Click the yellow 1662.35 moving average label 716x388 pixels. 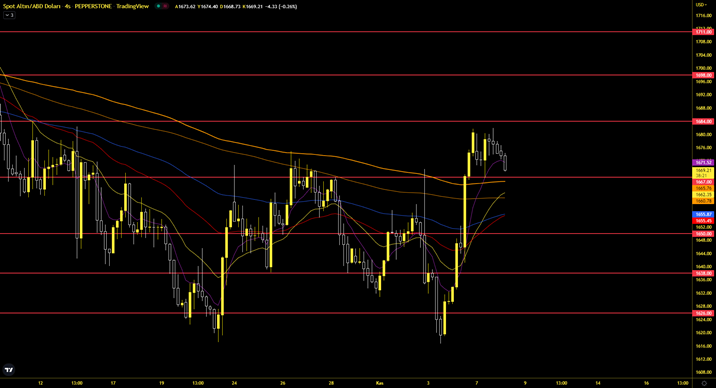click(703, 194)
